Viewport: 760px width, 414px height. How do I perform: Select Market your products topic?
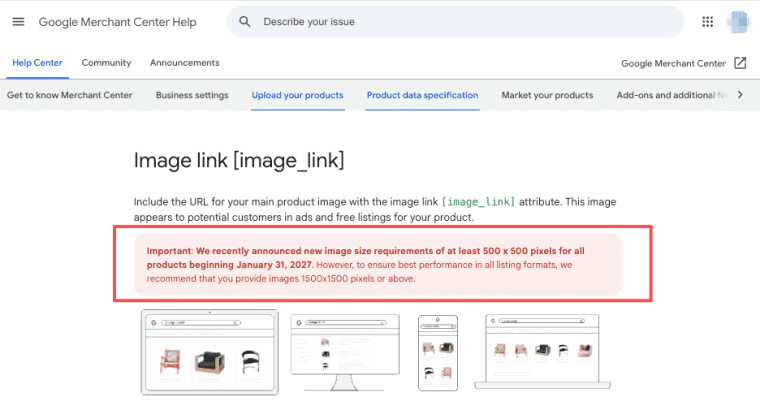click(x=547, y=95)
